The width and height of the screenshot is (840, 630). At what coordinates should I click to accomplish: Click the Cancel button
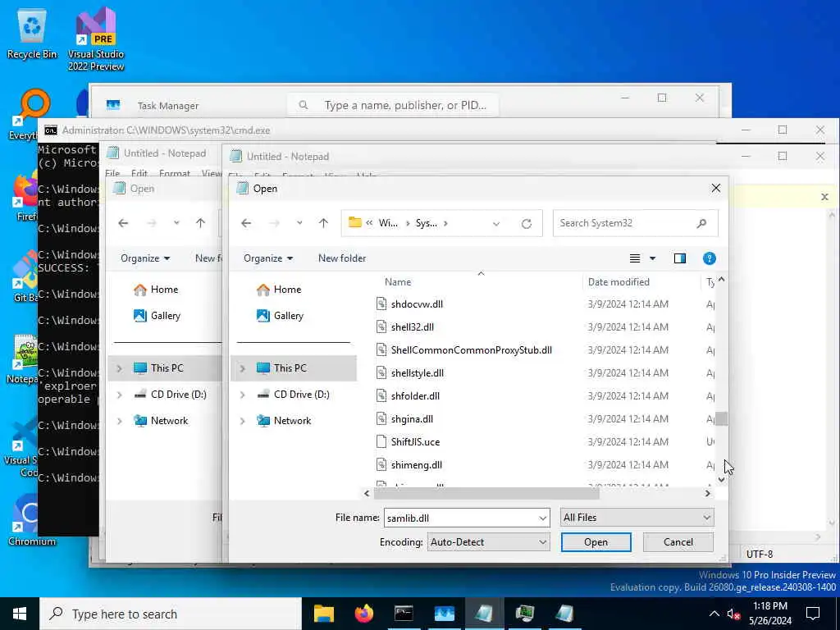(x=678, y=542)
